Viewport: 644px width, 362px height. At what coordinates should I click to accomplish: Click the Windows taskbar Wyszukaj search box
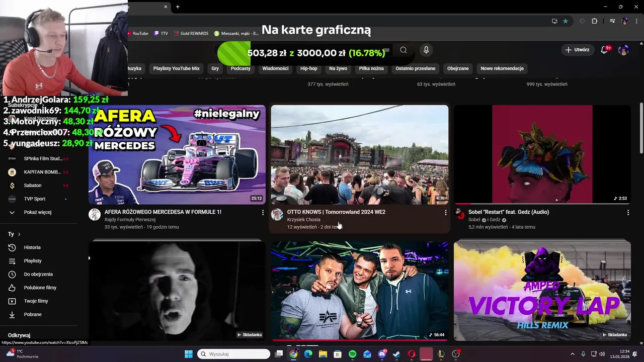point(234,354)
